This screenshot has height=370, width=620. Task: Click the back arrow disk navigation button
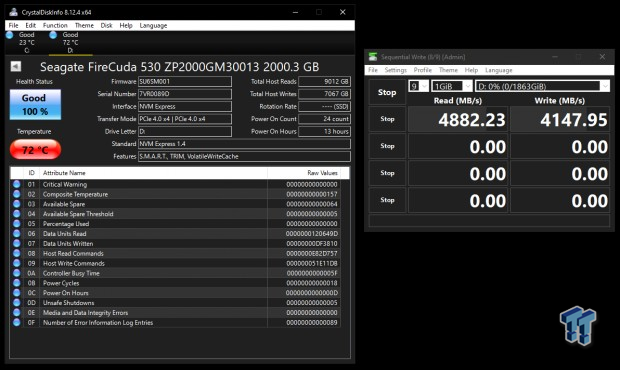pos(16,66)
